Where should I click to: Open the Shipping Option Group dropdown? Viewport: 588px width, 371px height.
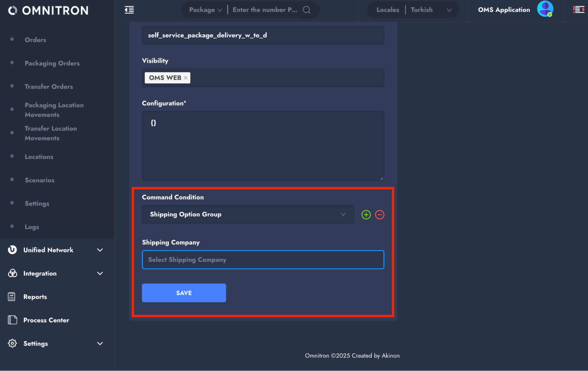pos(248,214)
